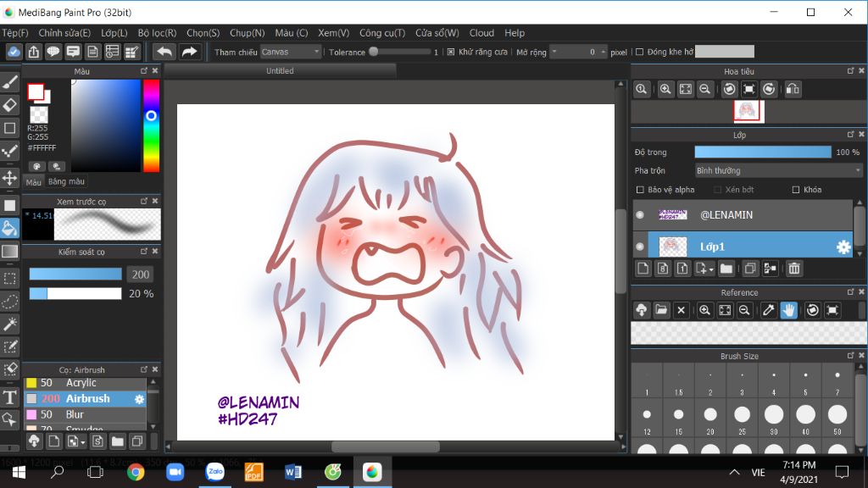Open the Tham chiếu Canvas dropdown
The height and width of the screenshot is (488, 868).
[291, 52]
